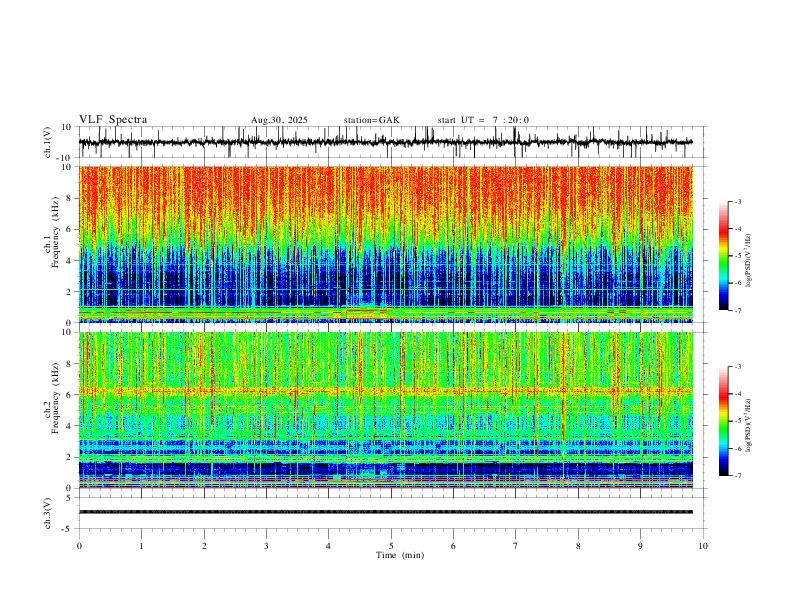Click the "ch.1(V)" waveform axis label
792x612 pixels.
coord(48,142)
